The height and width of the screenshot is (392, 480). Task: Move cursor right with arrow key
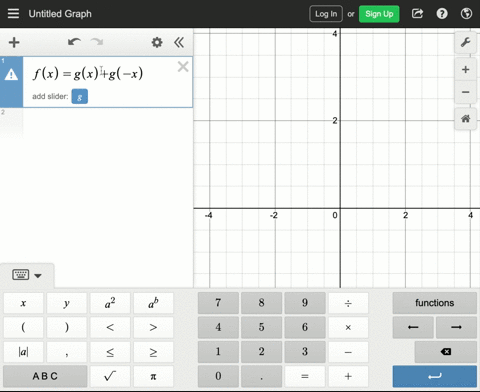tap(456, 327)
